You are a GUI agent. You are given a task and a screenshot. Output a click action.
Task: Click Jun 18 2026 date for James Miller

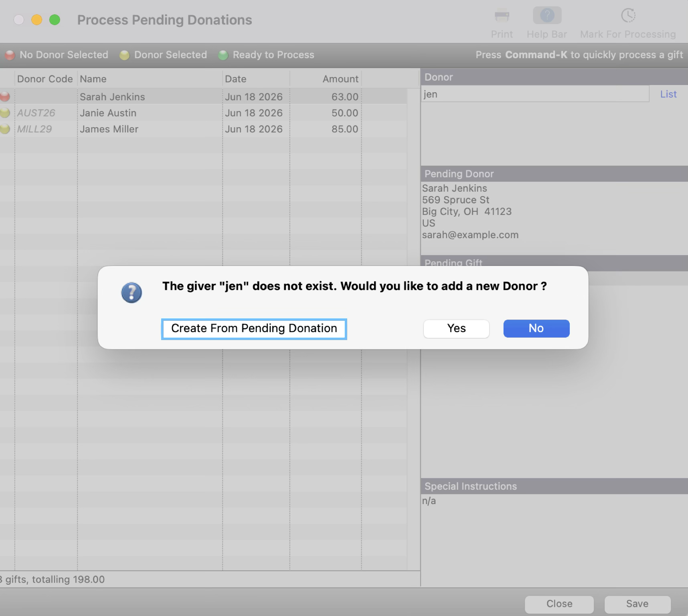(254, 129)
